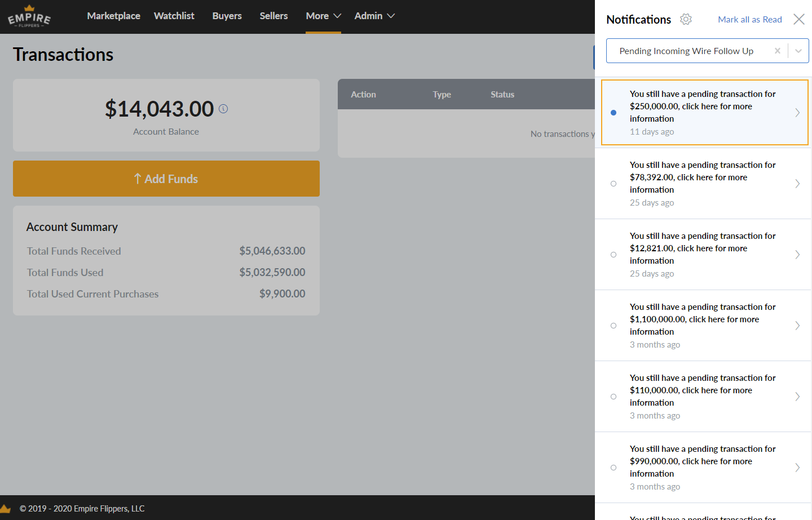This screenshot has height=520, width=812.
Task: Open the $12,821.00 pending transaction notification
Action: (x=703, y=255)
